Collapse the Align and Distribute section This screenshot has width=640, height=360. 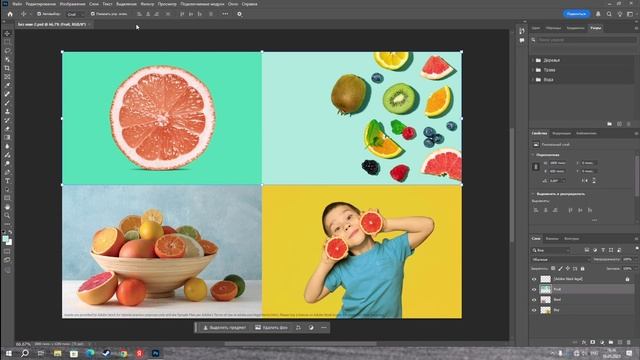coord(533,194)
